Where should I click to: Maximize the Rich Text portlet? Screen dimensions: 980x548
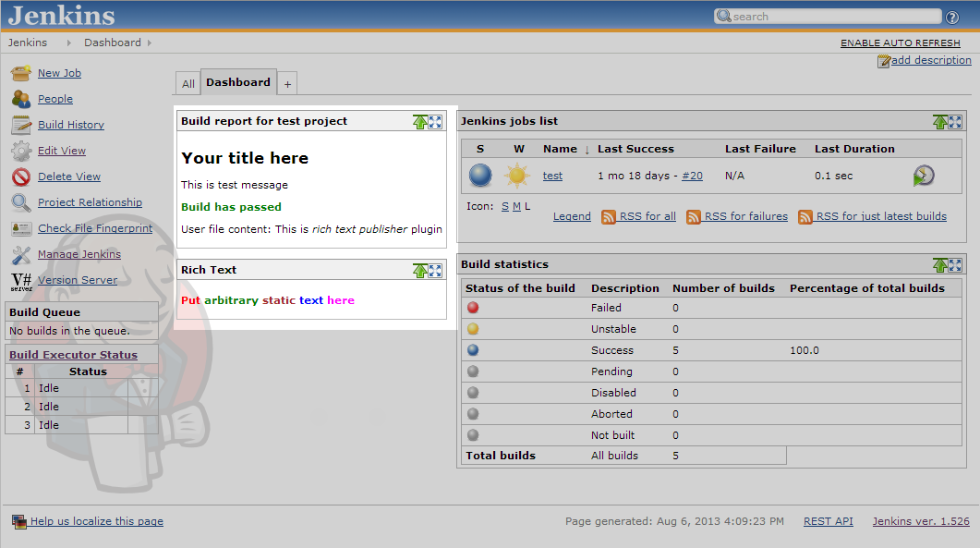pos(435,270)
